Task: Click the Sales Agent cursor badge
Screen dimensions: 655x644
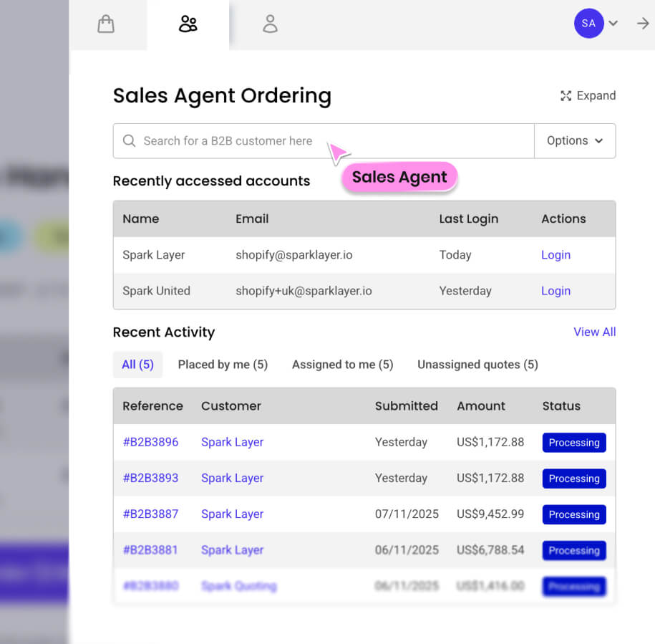Action: pos(399,177)
